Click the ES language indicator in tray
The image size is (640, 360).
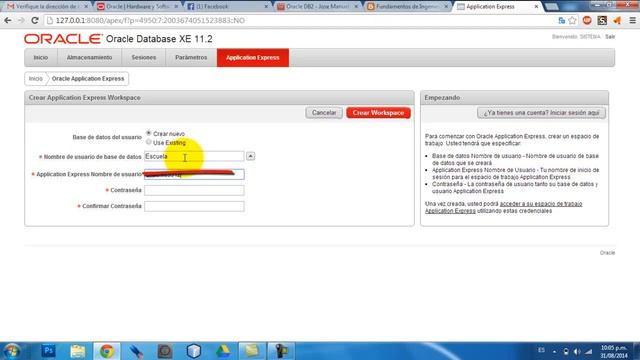(541, 350)
